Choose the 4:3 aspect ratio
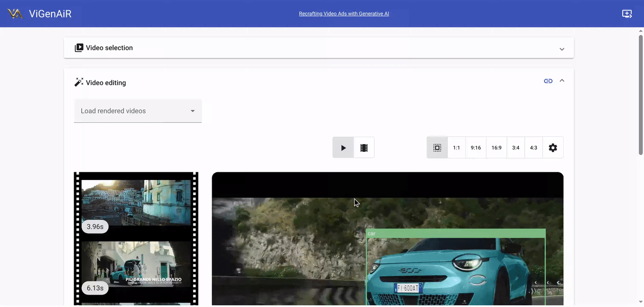Screen dimensions: 644x307 pos(534,148)
